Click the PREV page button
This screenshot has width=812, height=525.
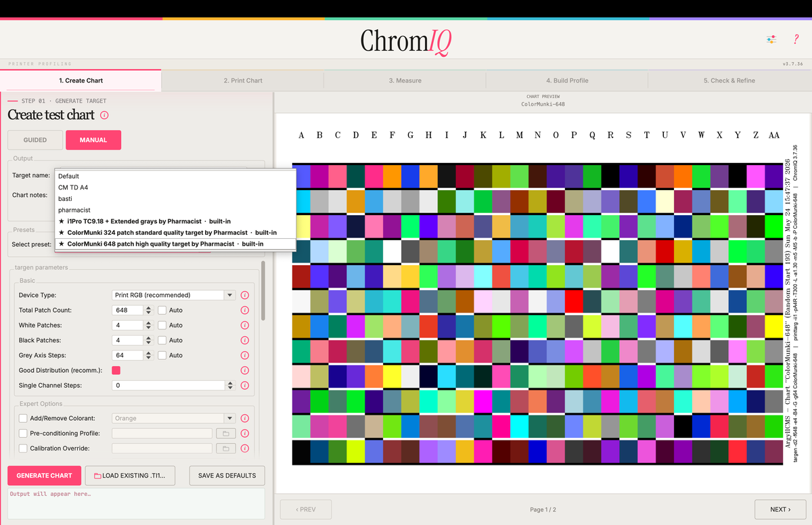[x=306, y=509]
